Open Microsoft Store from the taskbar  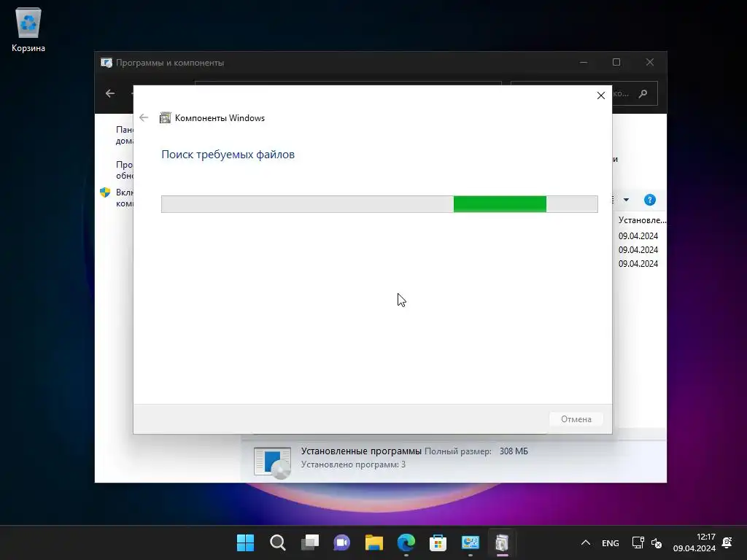[438, 542]
